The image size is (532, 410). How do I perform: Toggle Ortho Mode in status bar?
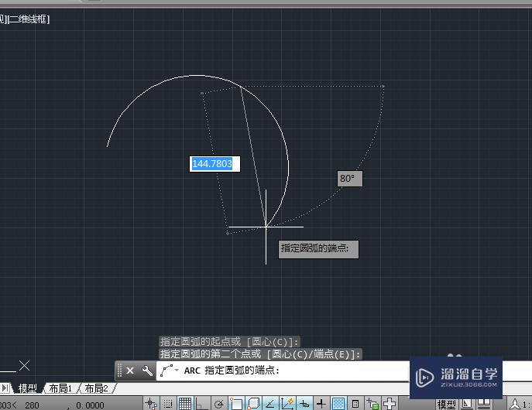(202, 404)
